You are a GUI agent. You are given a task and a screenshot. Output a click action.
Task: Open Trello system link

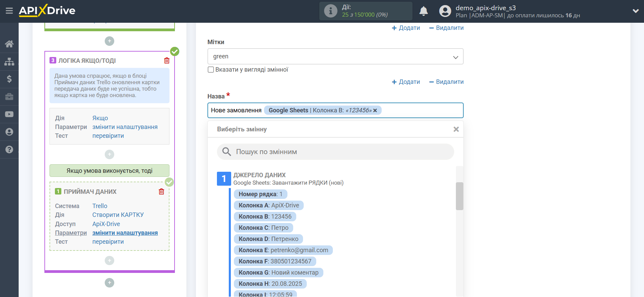pos(100,206)
